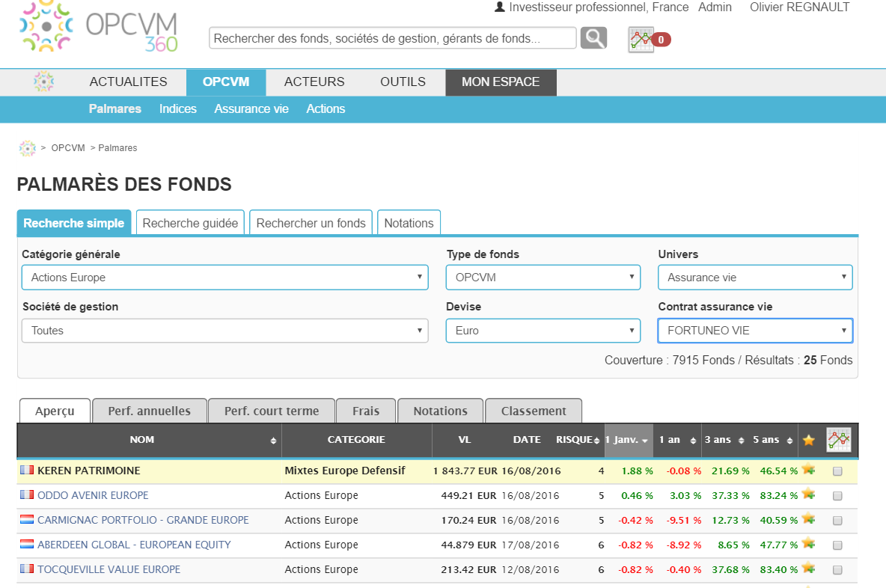
Task: Open the ACTUALITES menu
Action: tap(128, 82)
